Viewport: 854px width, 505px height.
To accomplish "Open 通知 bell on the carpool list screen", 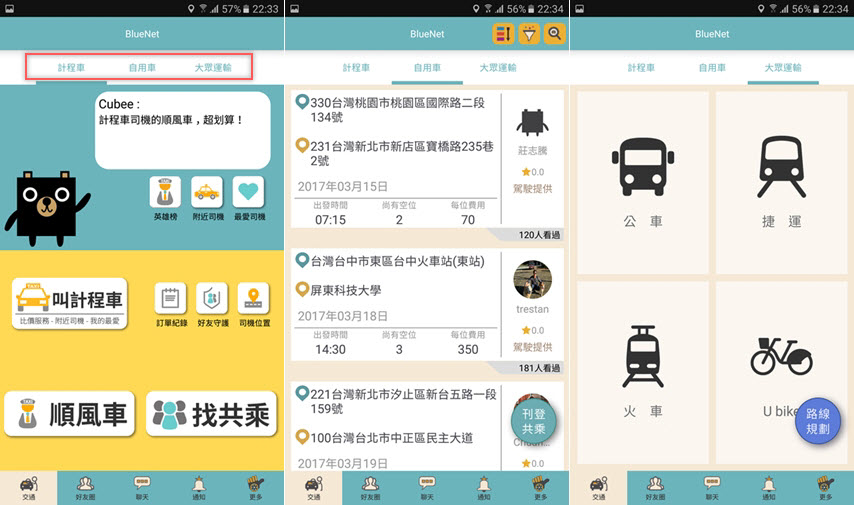I will click(484, 488).
